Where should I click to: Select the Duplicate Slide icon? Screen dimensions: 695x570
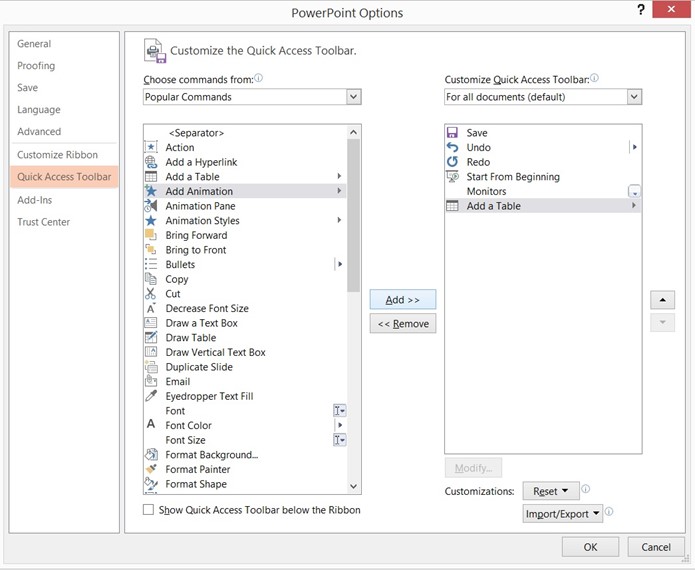151,367
